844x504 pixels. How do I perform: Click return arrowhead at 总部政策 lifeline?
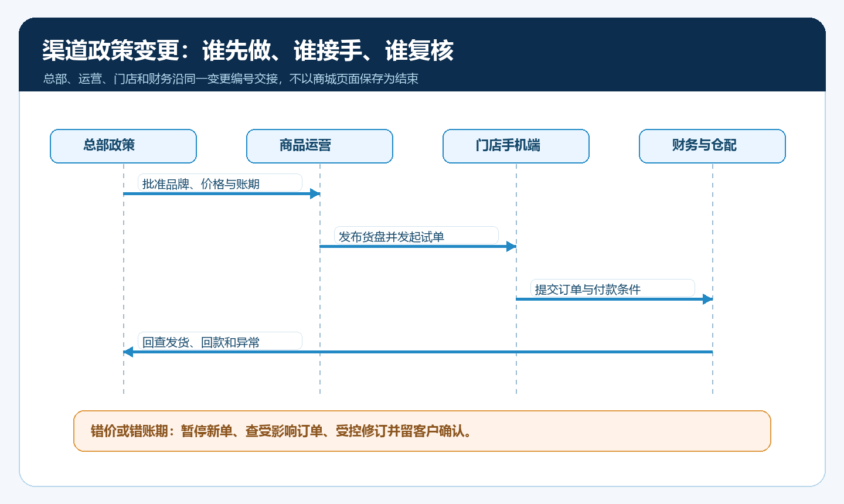[x=128, y=352]
